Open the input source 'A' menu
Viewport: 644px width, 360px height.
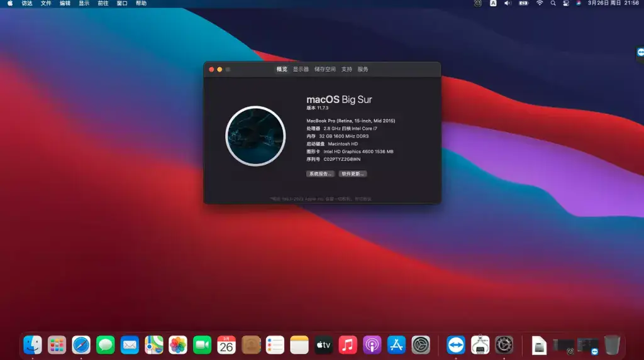(x=493, y=3)
